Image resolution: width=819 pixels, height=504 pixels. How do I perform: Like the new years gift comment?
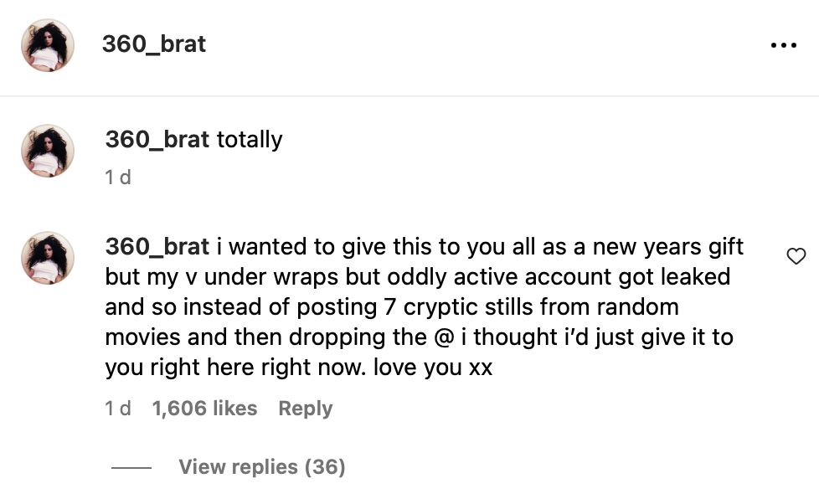pos(796,256)
